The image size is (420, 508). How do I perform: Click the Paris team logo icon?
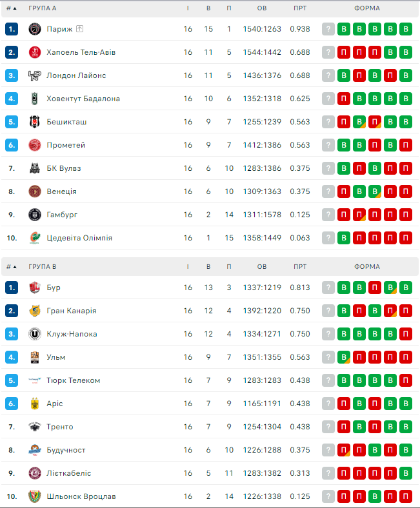35,29
